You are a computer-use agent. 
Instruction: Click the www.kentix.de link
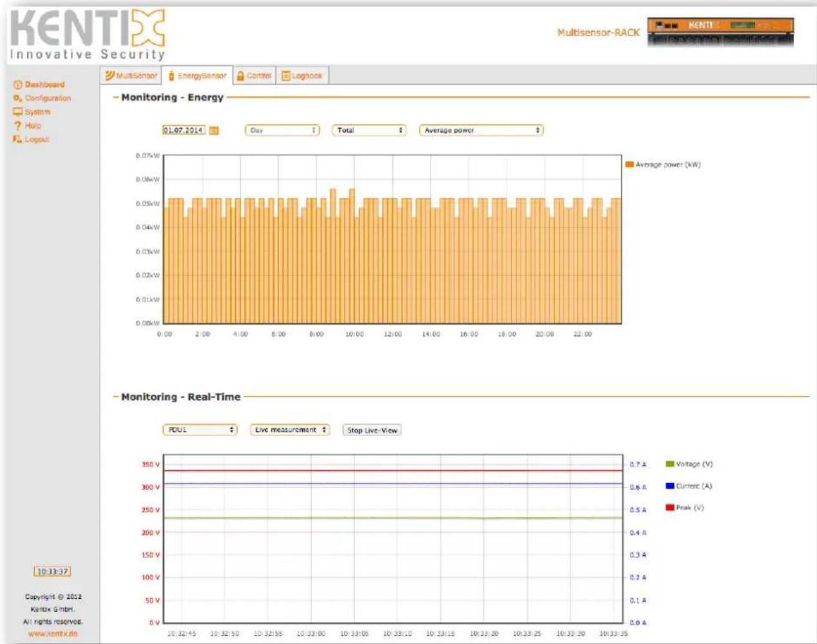click(x=53, y=634)
